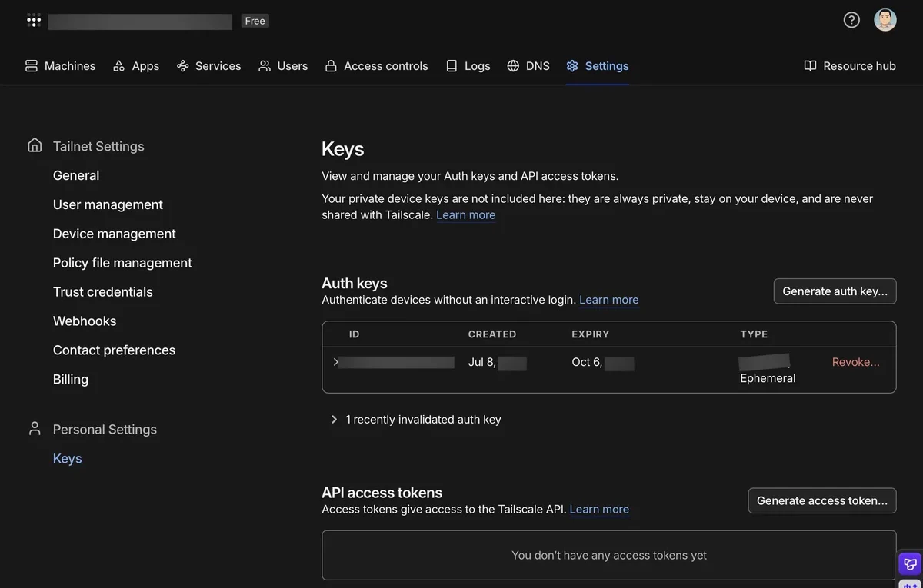Open General tailnet settings
The width and height of the screenshot is (923, 588).
click(76, 175)
